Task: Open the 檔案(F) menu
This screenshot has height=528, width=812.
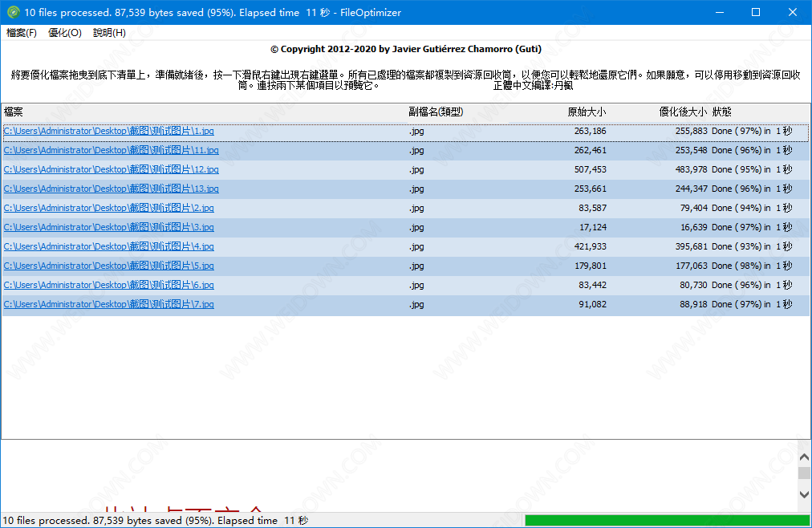Action: point(21,33)
